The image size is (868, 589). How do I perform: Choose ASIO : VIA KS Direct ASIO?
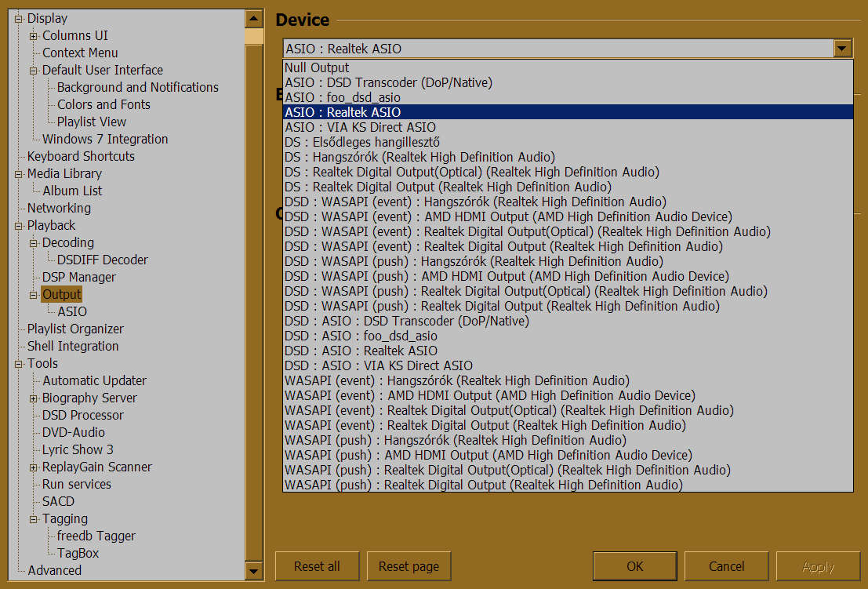568,127
